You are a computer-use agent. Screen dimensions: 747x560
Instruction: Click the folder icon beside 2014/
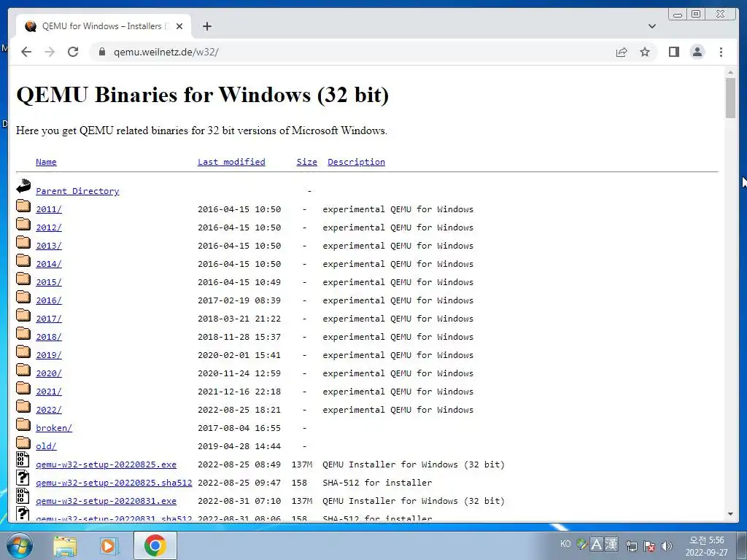(23, 260)
